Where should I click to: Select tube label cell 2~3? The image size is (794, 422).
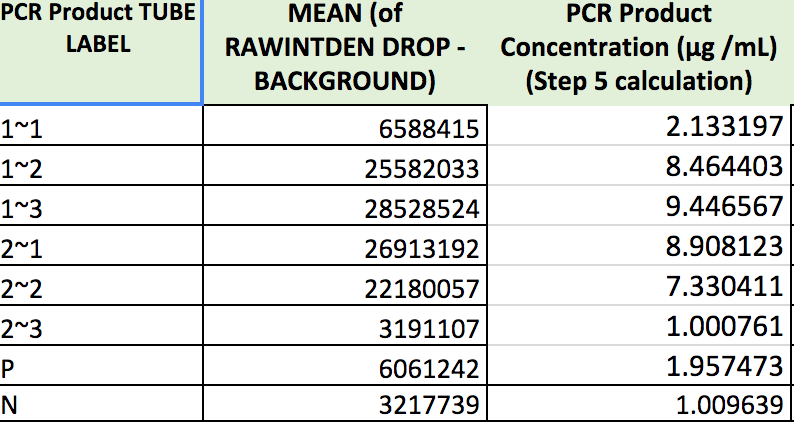click(100, 327)
